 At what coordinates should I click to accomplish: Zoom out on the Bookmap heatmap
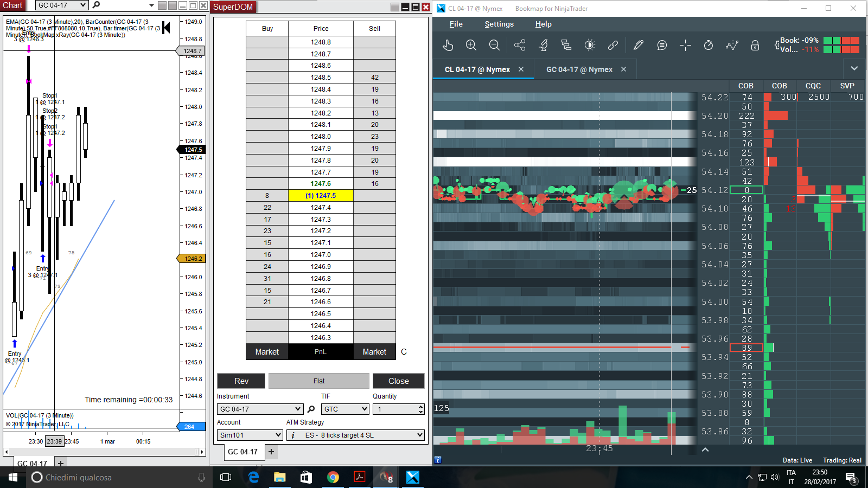point(494,46)
